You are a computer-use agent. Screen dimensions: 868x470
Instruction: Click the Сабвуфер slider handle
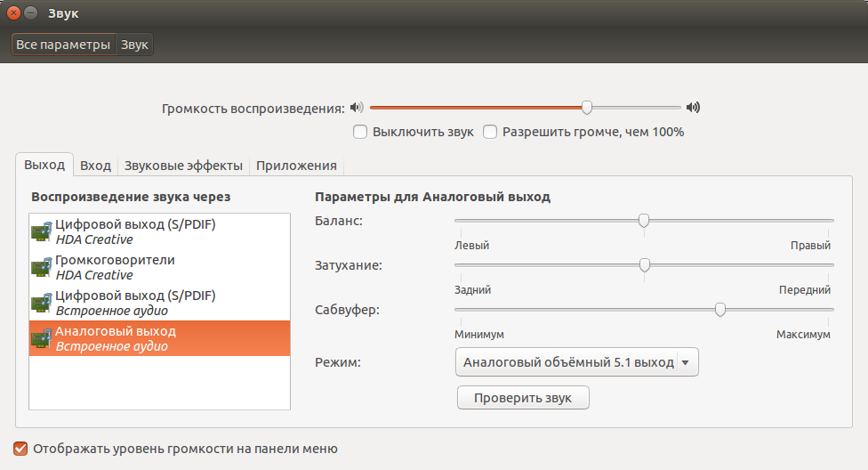click(x=719, y=309)
